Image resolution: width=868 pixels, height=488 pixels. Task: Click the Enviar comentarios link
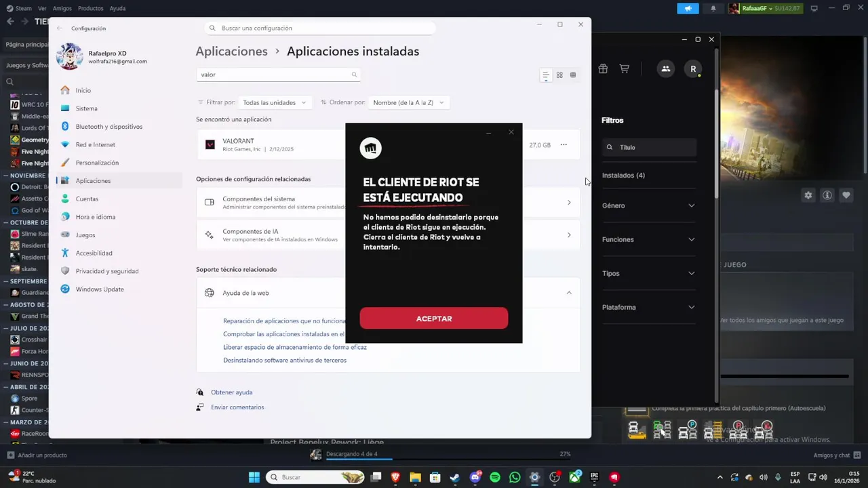point(237,407)
